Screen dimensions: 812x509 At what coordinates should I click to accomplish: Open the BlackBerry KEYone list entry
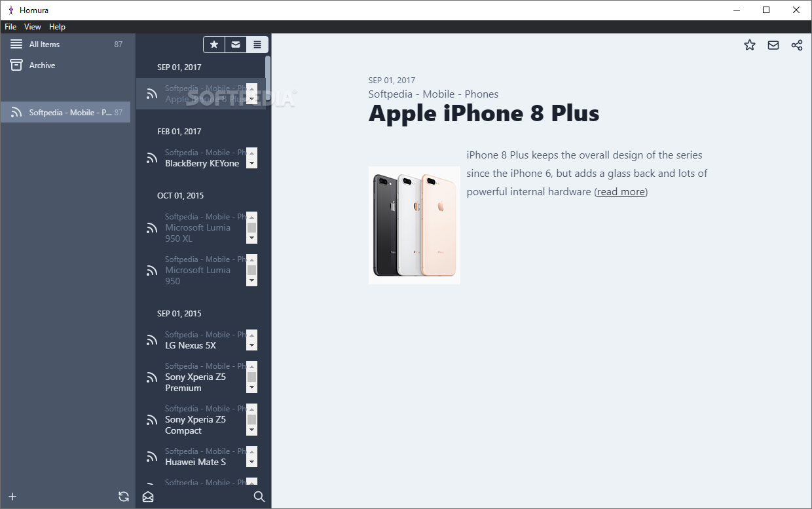click(x=200, y=158)
